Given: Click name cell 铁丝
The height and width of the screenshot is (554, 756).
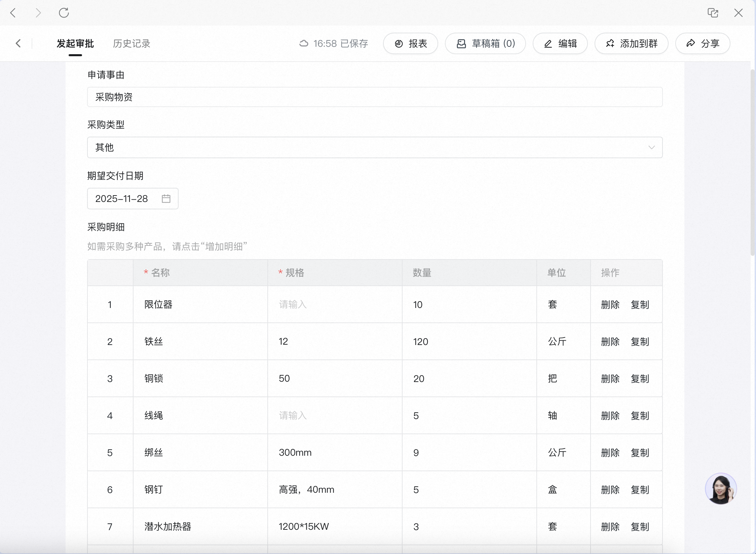Looking at the screenshot, I should point(200,342).
